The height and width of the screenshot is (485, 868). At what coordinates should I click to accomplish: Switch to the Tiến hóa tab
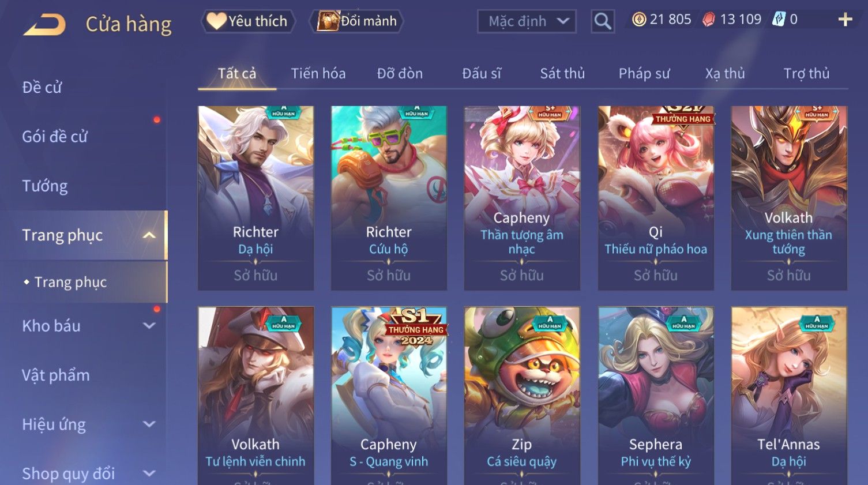[x=318, y=73]
